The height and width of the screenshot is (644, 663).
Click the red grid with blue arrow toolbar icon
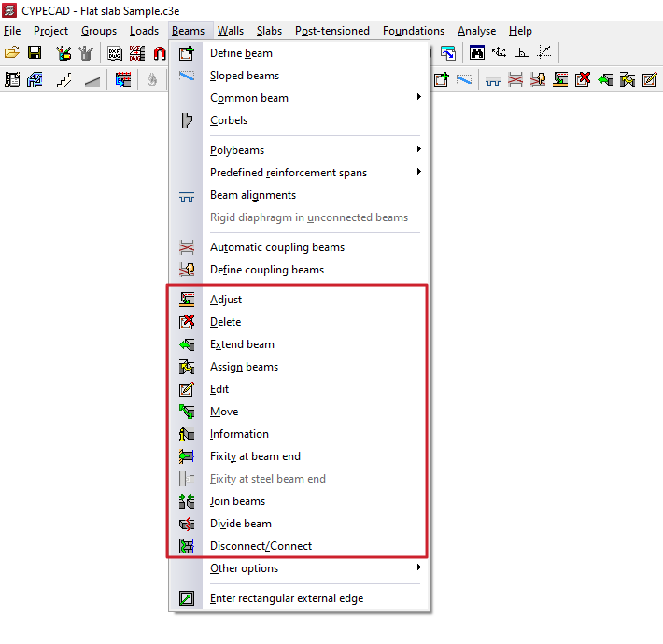point(123,79)
